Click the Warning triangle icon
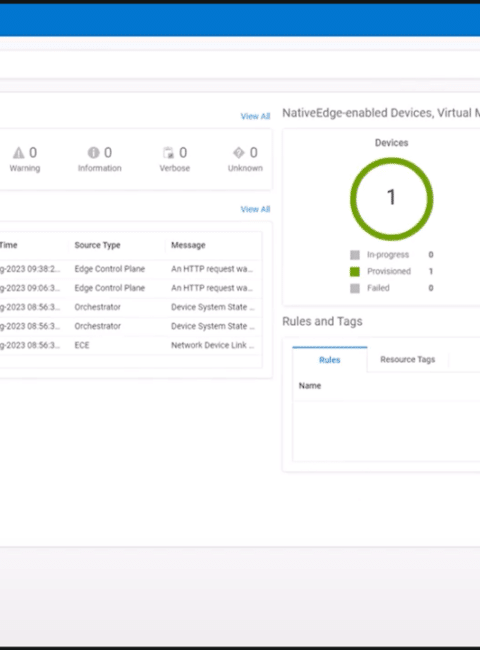Image resolution: width=480 pixels, height=650 pixels. point(18,153)
